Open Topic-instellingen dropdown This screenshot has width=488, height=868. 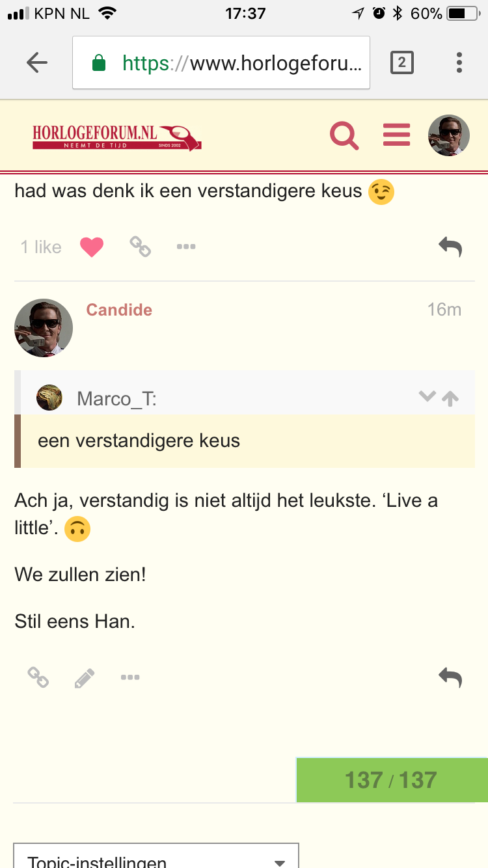(156, 859)
